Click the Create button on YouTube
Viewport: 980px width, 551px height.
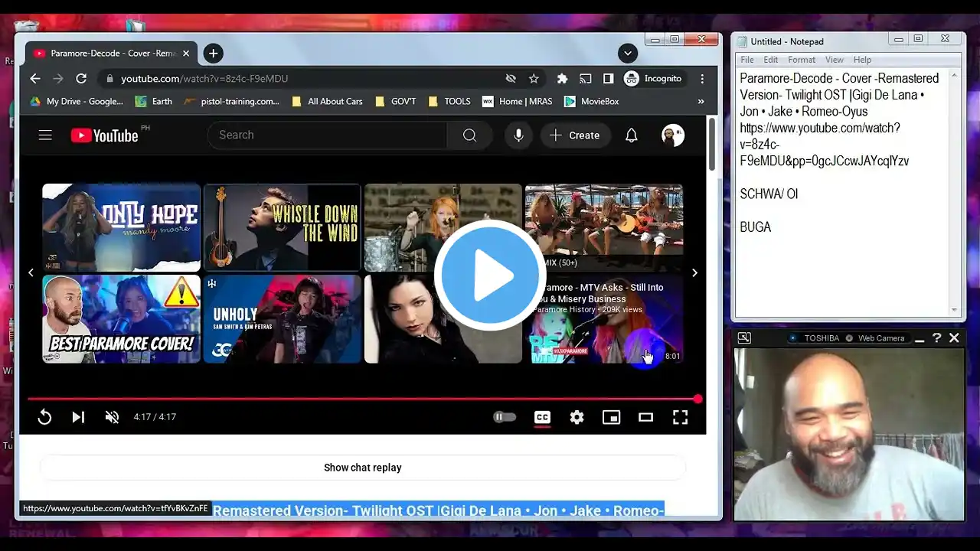(575, 135)
